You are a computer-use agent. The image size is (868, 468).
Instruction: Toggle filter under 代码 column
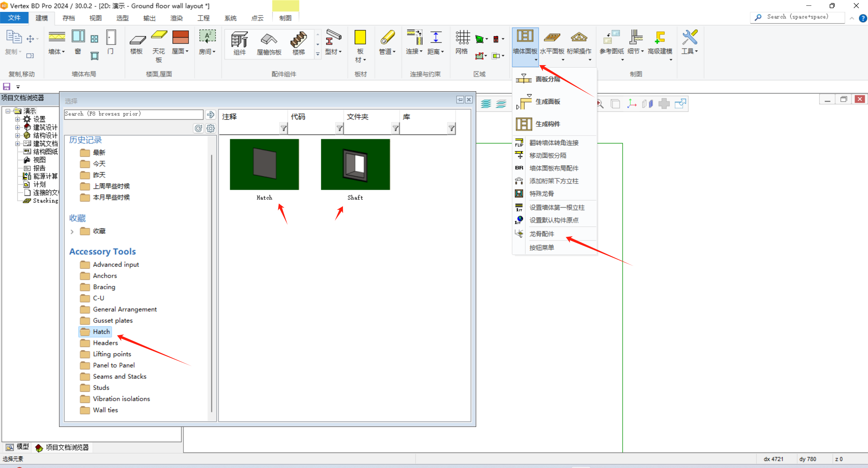pyautogui.click(x=340, y=129)
